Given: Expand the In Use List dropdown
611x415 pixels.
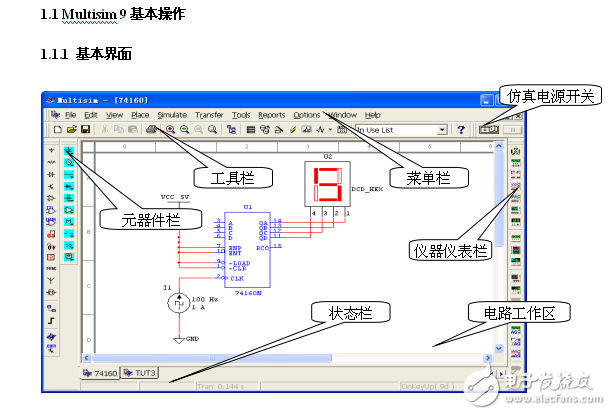Looking at the screenshot, I should point(441,130).
